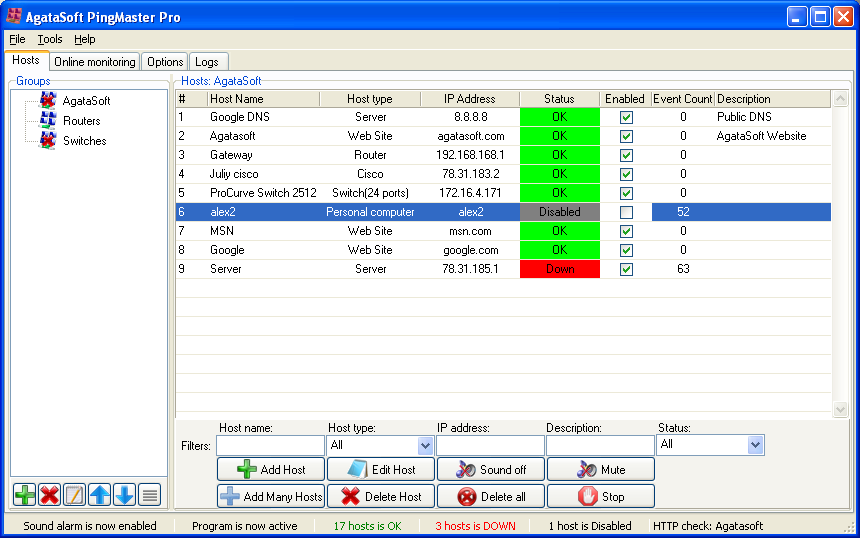Open the Logs tab
The image size is (860, 538).
[206, 62]
